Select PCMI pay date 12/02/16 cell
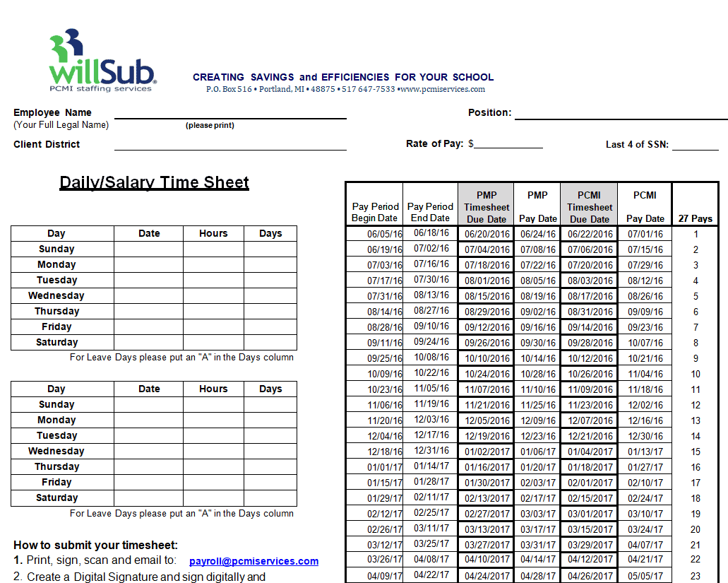The image size is (728, 583). [645, 406]
